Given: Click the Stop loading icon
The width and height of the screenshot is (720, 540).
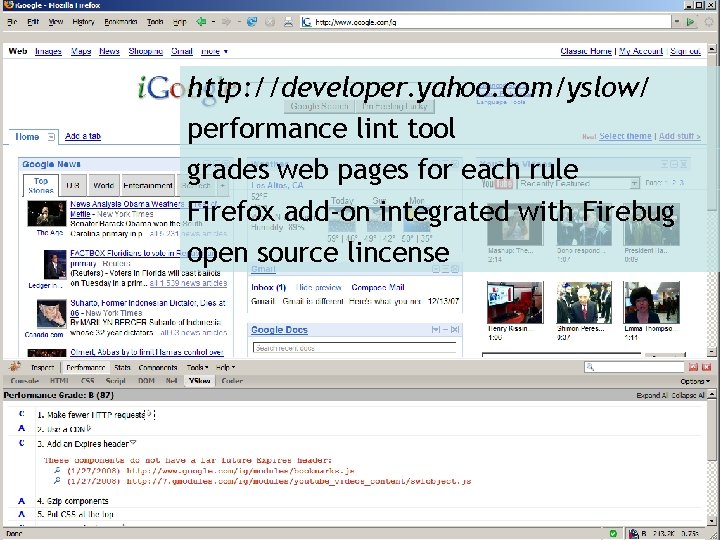Looking at the screenshot, I should tap(270, 22).
